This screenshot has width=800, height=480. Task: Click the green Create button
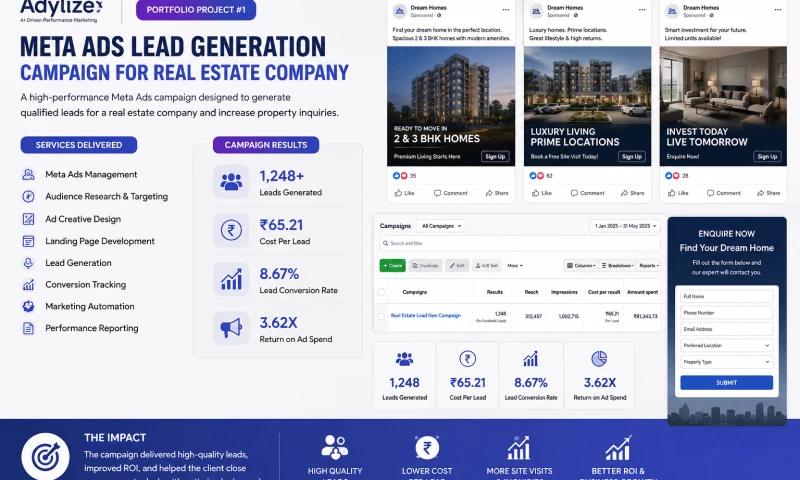tap(392, 266)
